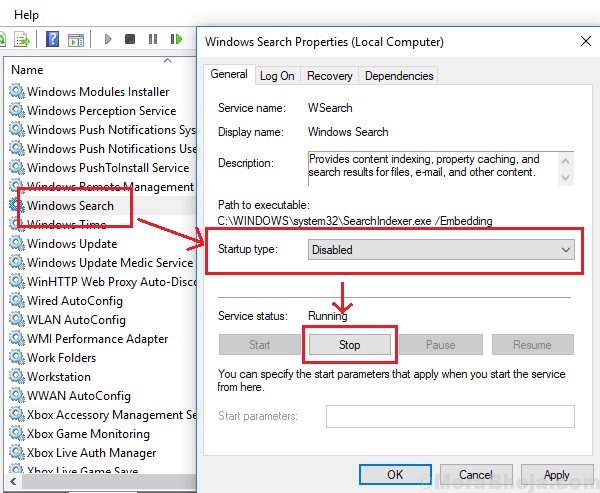
Task: Click OK to confirm properties
Action: (395, 475)
